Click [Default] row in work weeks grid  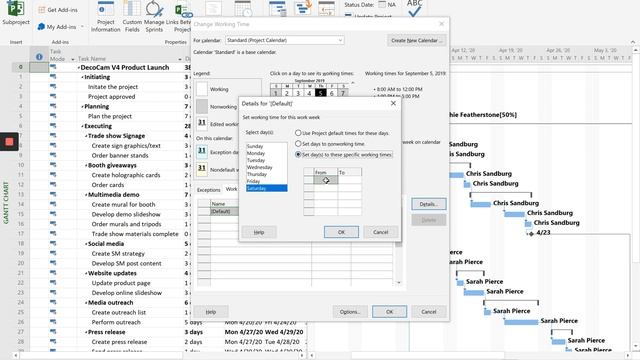click(224, 211)
